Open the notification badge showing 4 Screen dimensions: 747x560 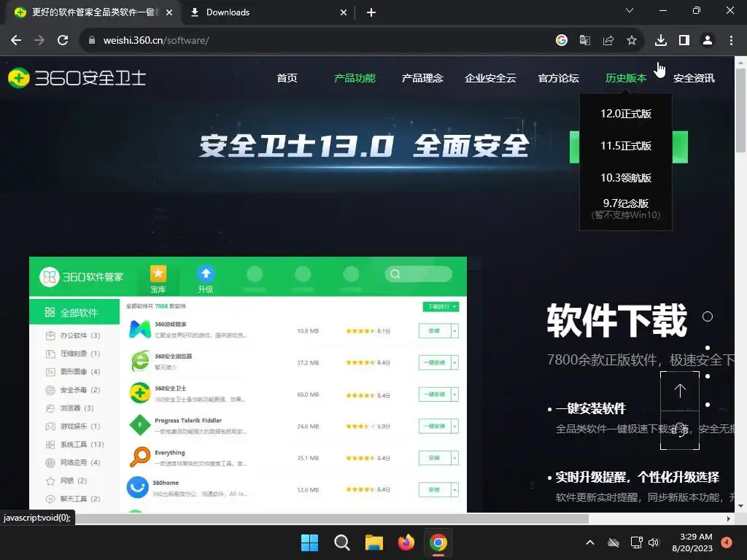[x=727, y=542]
